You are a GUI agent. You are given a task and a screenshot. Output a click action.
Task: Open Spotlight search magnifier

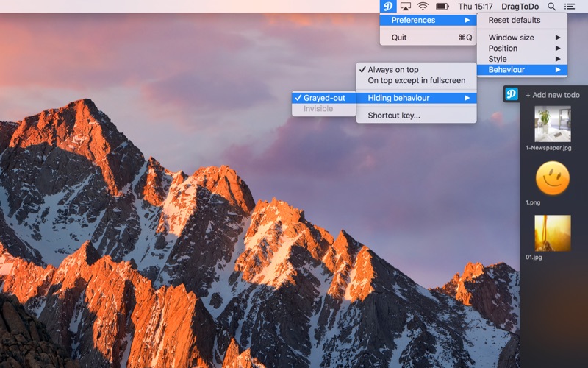point(551,7)
